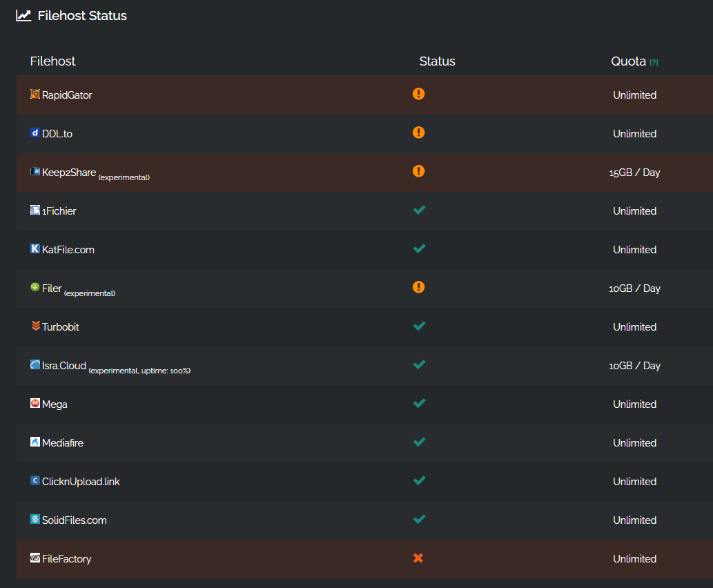Click the green checkmark for Mediafire
This screenshot has height=588, width=713.
pyautogui.click(x=419, y=442)
